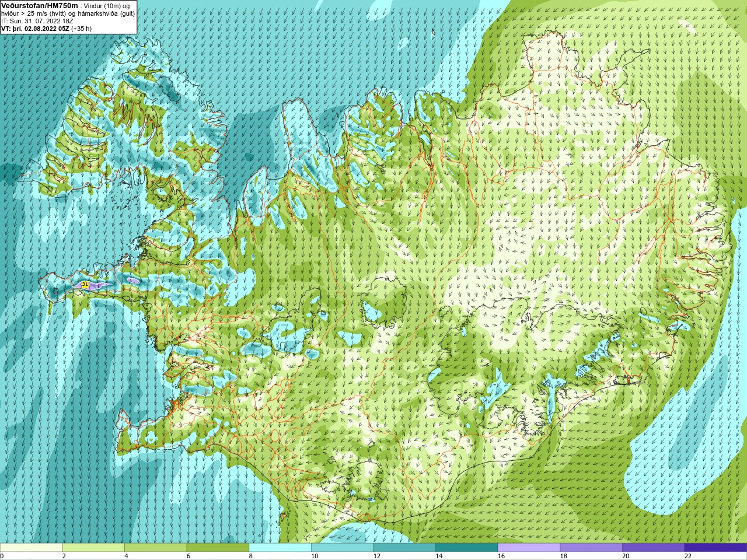Click the legend scale label 12
747x560 pixels.
377,556
